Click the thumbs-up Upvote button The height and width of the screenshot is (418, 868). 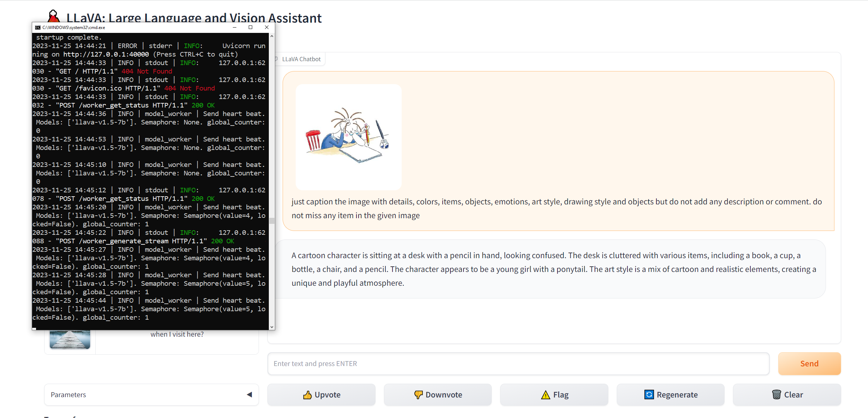(321, 394)
